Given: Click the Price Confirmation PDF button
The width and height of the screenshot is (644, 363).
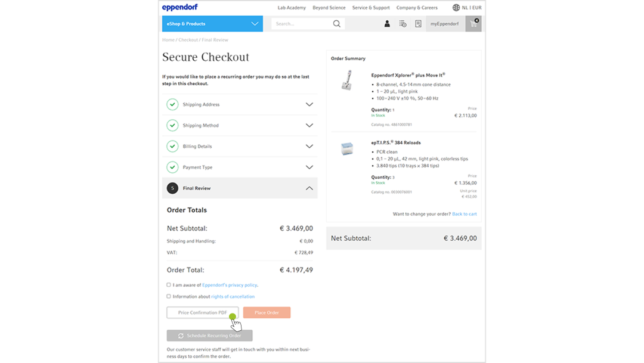Looking at the screenshot, I should (x=203, y=312).
